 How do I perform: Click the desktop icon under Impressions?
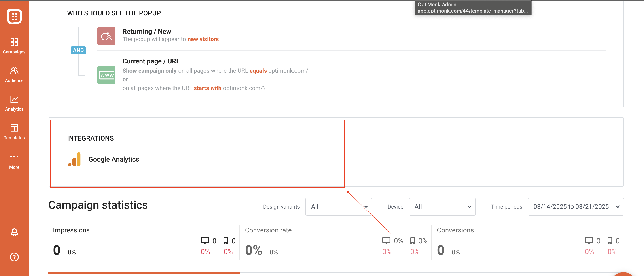pyautogui.click(x=205, y=241)
